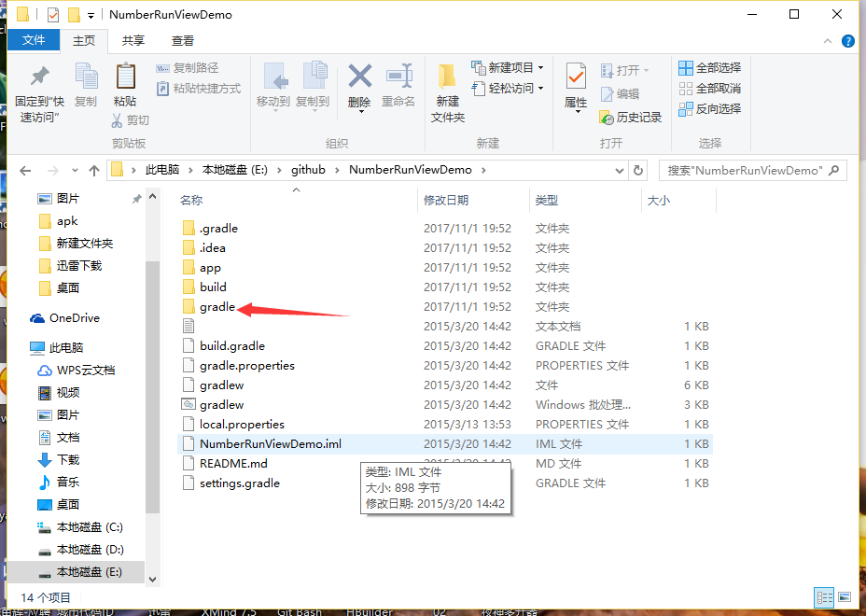Switch to the View (查看) tab

(x=183, y=40)
